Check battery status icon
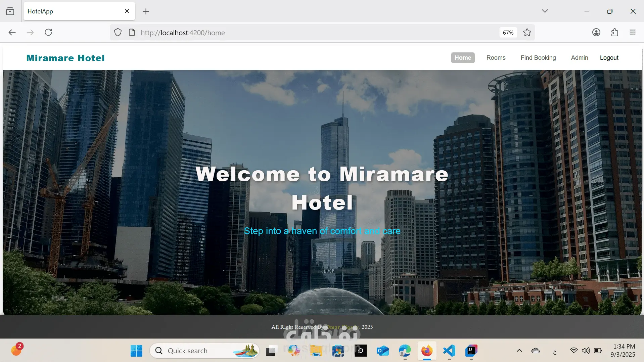The width and height of the screenshot is (644, 362). click(x=598, y=351)
